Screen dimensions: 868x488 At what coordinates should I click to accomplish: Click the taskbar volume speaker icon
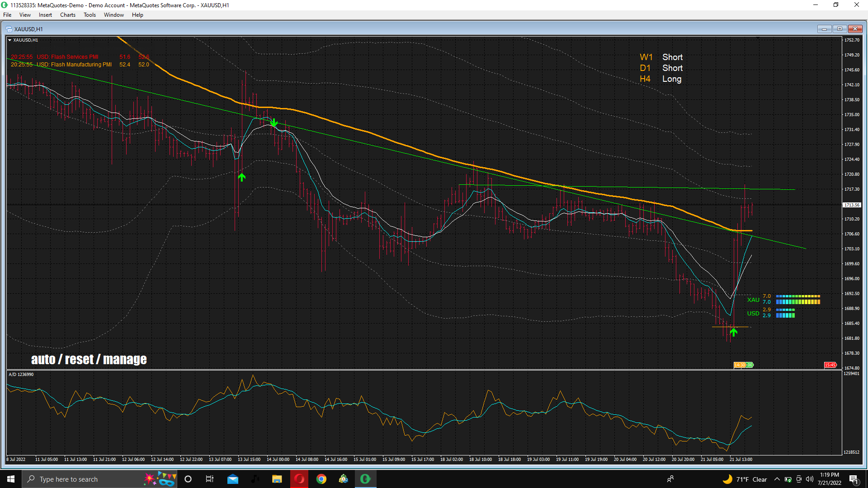click(x=810, y=479)
